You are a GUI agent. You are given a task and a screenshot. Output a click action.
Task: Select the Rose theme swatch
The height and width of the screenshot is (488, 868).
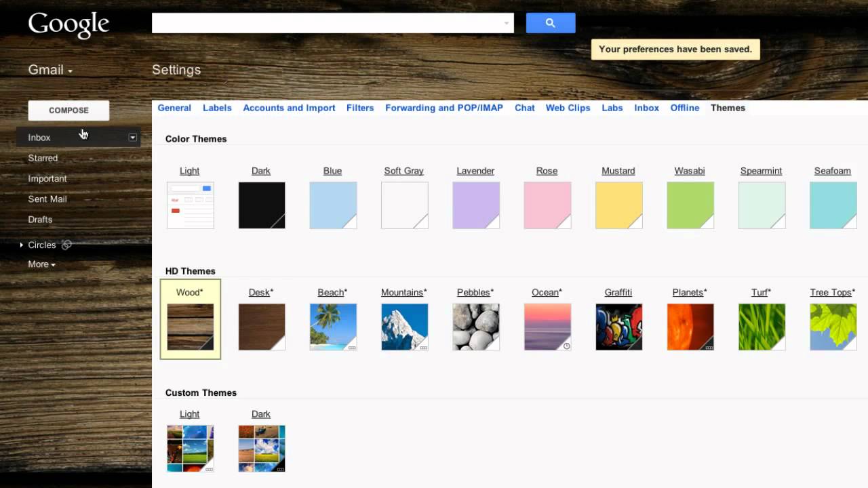click(x=547, y=205)
